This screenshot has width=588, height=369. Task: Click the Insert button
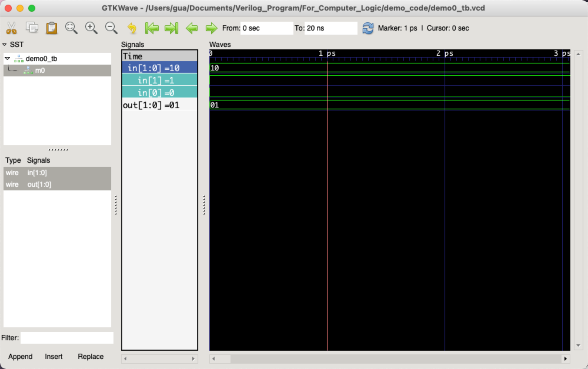point(54,357)
